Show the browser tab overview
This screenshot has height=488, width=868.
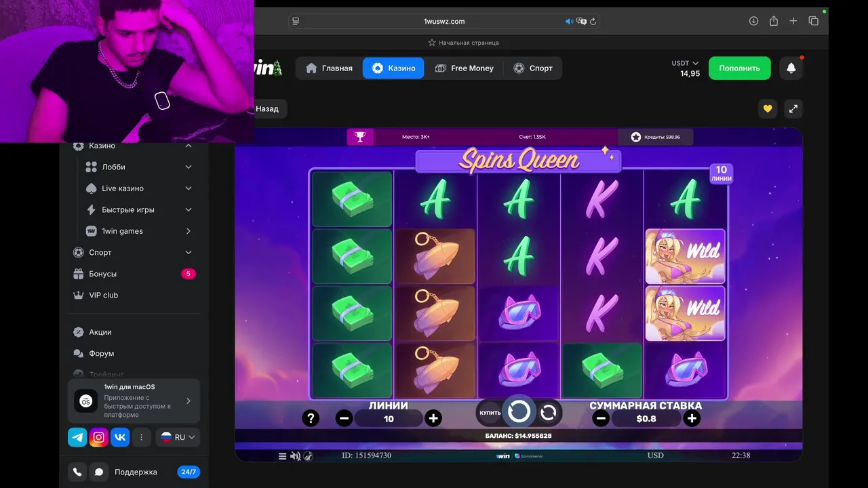(814, 21)
